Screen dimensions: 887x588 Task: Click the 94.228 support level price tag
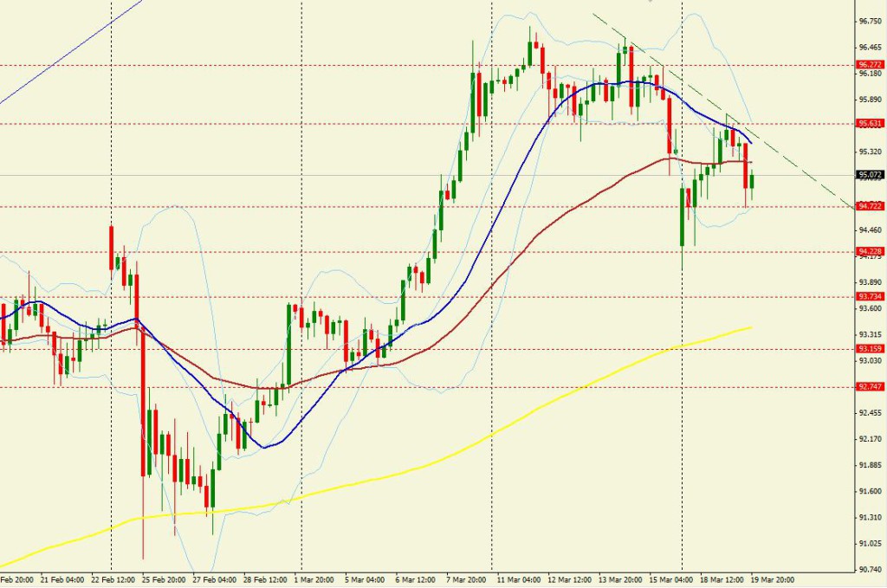(x=869, y=252)
